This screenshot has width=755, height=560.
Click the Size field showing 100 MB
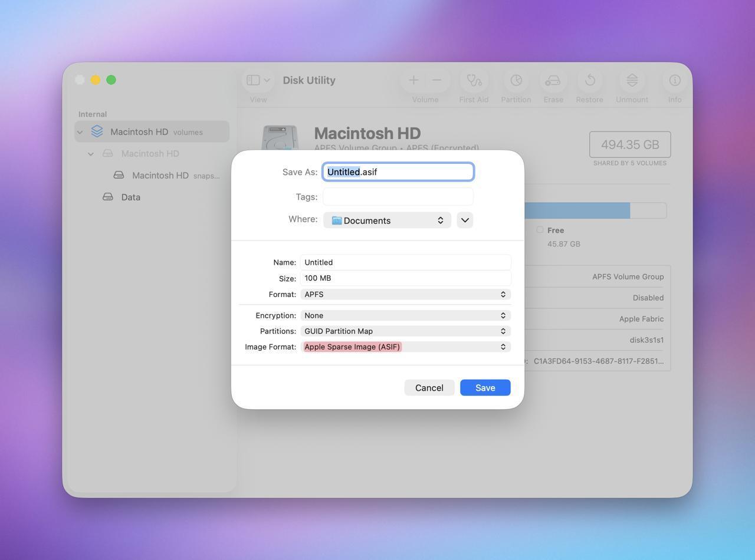[x=405, y=278]
